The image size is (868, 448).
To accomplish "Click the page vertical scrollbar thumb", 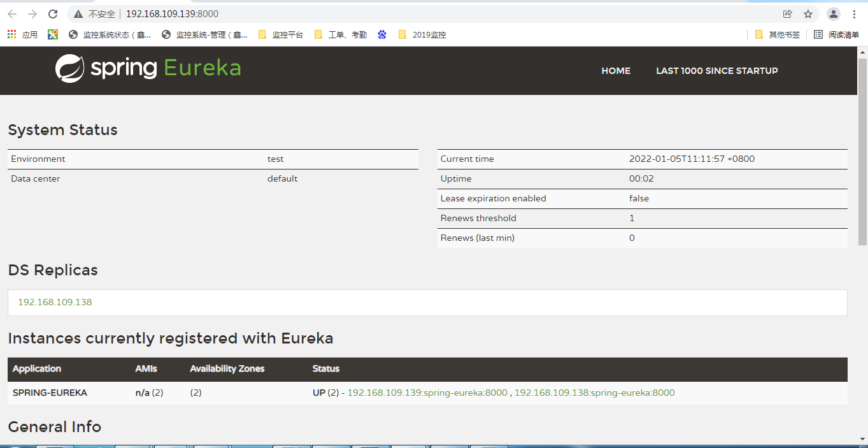I will click(862, 151).
